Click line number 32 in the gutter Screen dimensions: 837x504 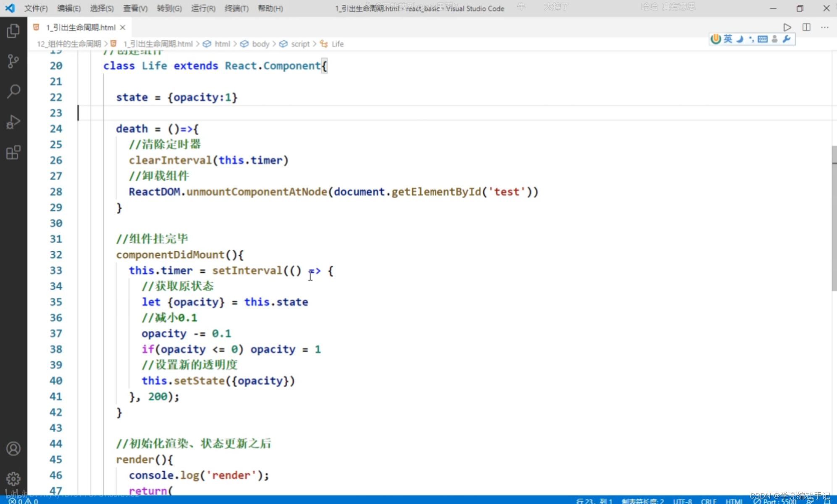pos(56,255)
